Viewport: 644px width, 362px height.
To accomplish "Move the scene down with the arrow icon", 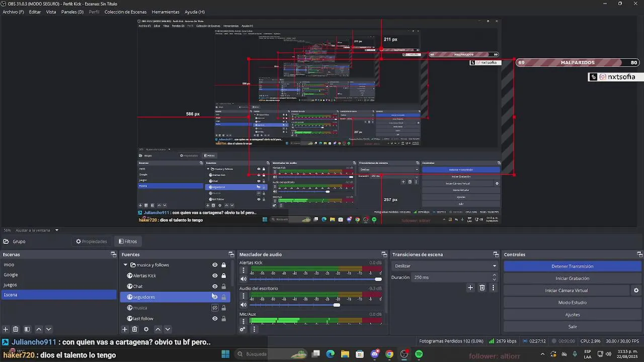I will tap(49, 329).
